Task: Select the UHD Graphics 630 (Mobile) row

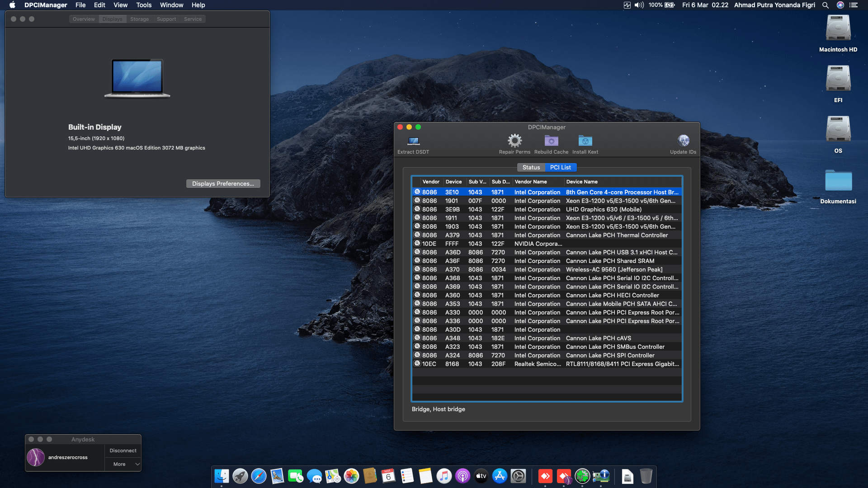Action: coord(547,209)
